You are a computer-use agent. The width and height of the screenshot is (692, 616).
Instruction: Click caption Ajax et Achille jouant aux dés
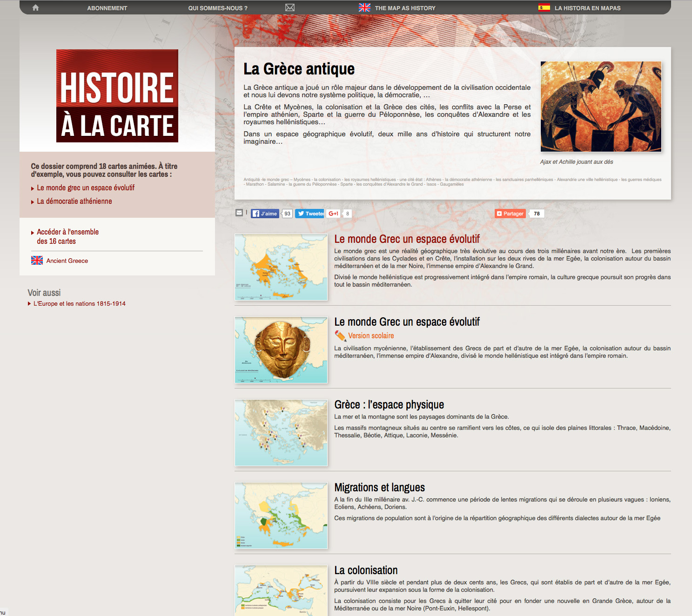click(x=577, y=162)
